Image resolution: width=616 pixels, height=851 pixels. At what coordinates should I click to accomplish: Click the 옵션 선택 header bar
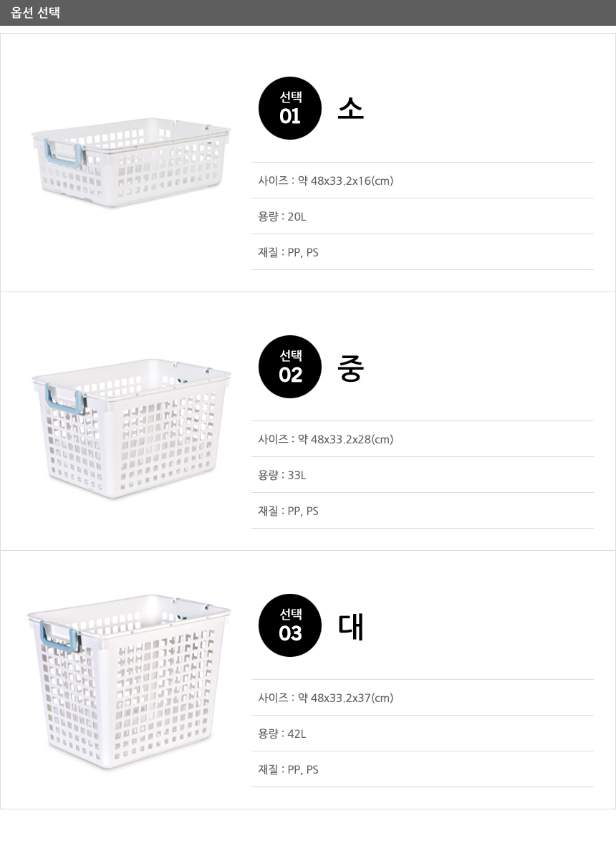[x=308, y=12]
